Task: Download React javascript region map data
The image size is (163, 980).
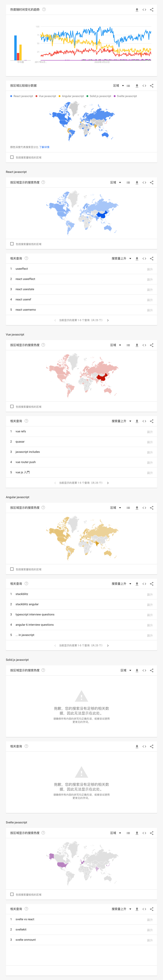Action: (137, 183)
